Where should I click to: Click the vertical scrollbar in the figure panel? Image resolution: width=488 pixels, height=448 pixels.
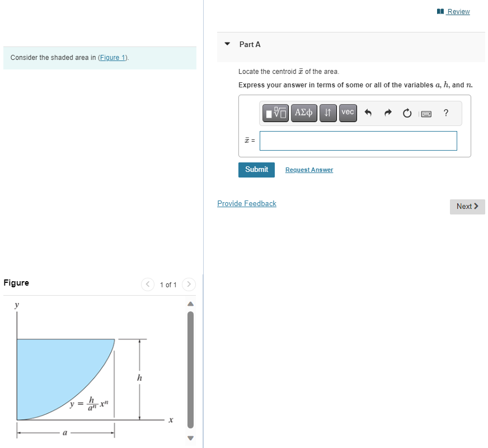(x=190, y=370)
